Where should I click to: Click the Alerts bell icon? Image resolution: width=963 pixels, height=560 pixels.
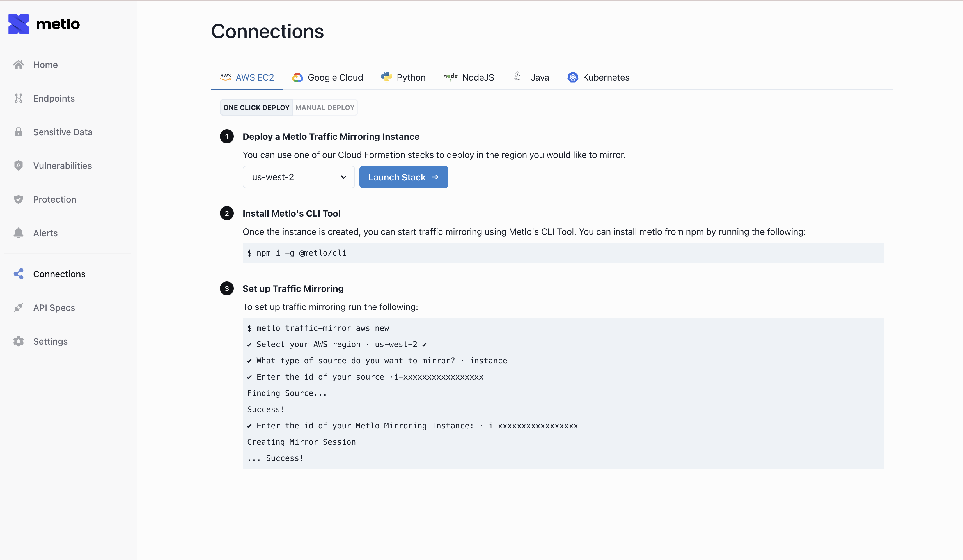[x=18, y=233]
